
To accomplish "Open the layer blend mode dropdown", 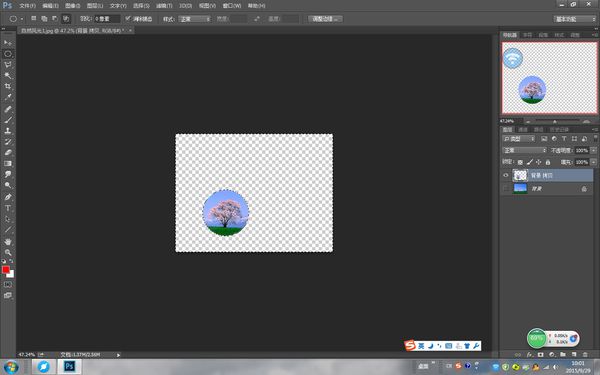I will [x=524, y=150].
